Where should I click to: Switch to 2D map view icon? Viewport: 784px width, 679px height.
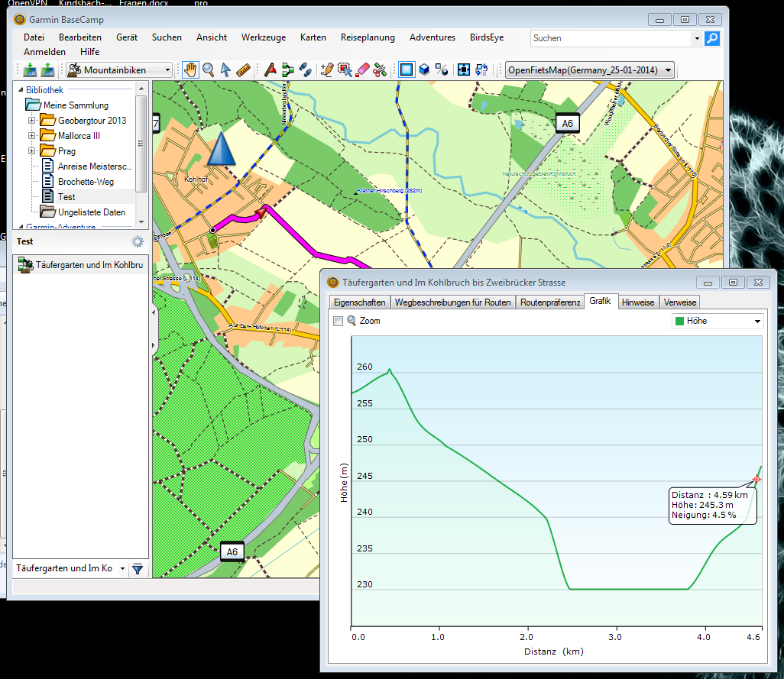(407, 70)
